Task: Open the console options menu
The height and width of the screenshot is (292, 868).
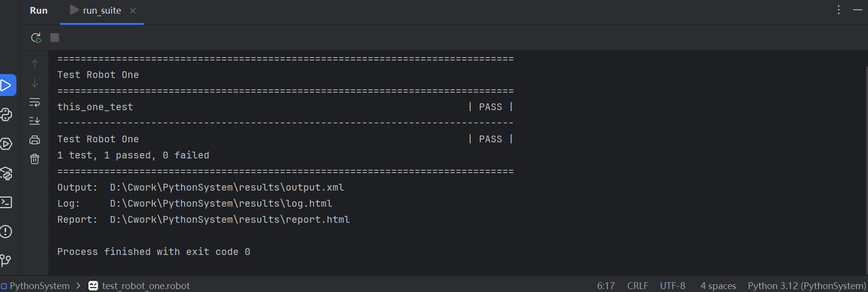Action: pos(838,9)
